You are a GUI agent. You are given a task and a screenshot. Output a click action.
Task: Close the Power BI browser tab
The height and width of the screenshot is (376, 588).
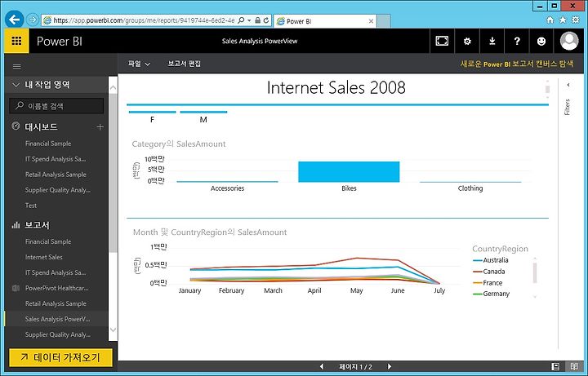371,21
